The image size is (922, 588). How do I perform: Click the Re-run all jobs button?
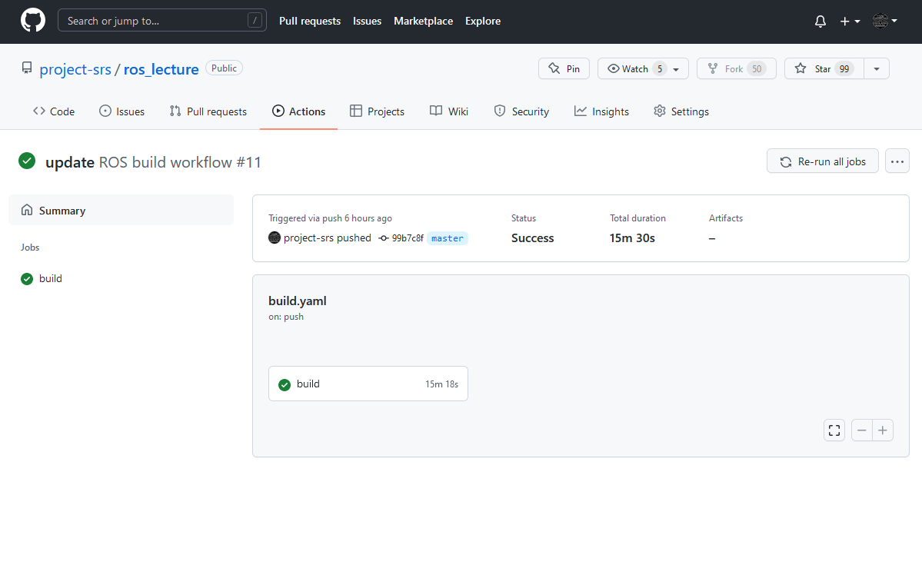click(823, 161)
